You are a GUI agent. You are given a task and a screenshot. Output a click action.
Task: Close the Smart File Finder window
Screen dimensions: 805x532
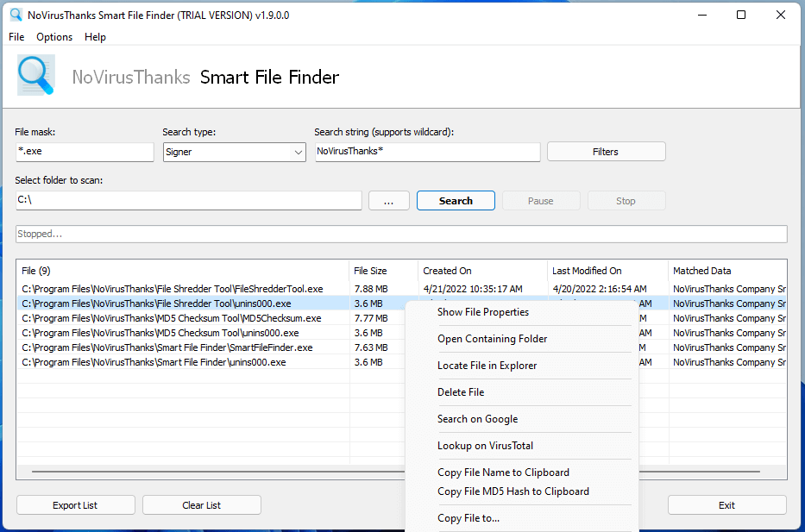click(x=780, y=15)
